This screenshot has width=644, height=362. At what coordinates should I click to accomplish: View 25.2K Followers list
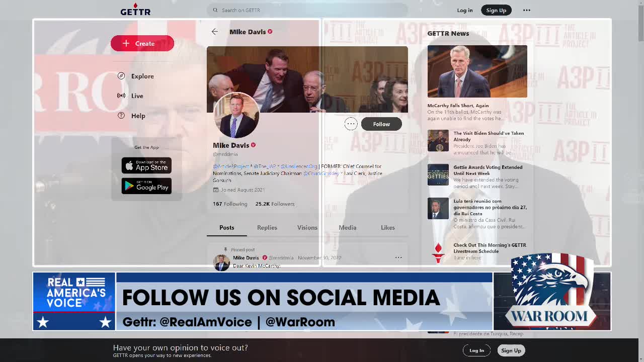tap(275, 204)
